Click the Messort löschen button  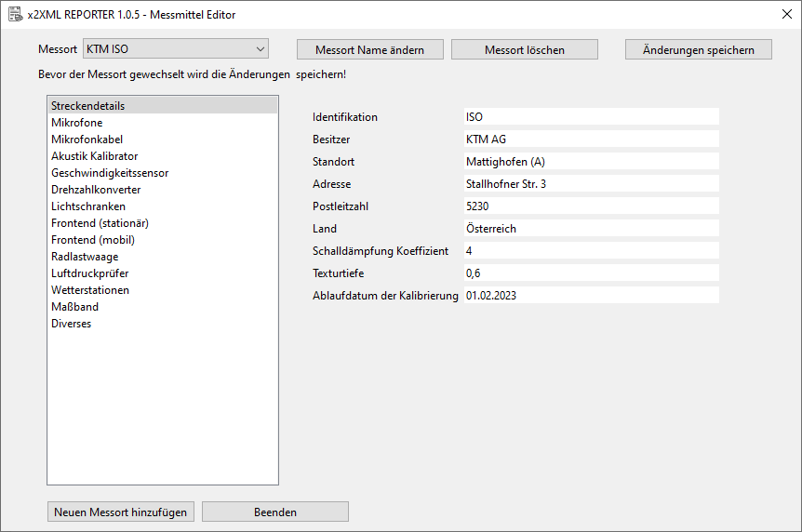pos(525,50)
